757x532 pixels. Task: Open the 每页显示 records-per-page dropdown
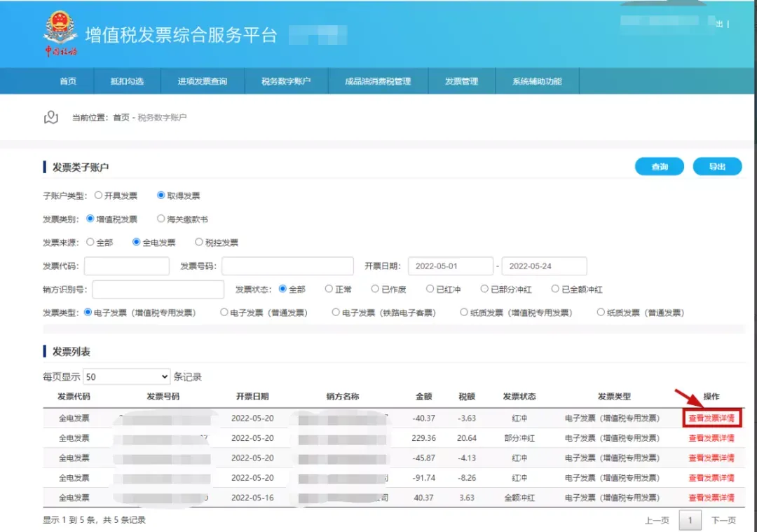[x=126, y=376]
